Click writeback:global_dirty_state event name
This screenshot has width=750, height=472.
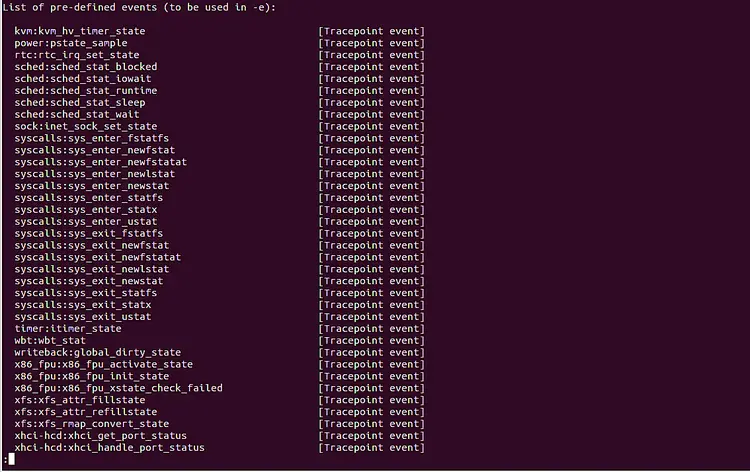pyautogui.click(x=98, y=352)
